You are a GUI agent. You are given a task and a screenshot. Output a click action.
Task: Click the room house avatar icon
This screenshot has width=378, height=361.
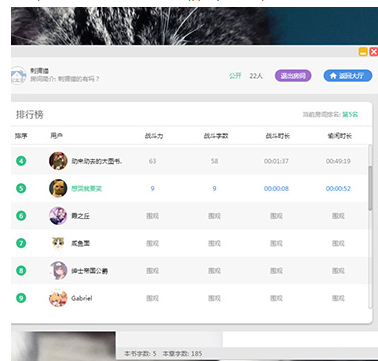click(x=18, y=75)
